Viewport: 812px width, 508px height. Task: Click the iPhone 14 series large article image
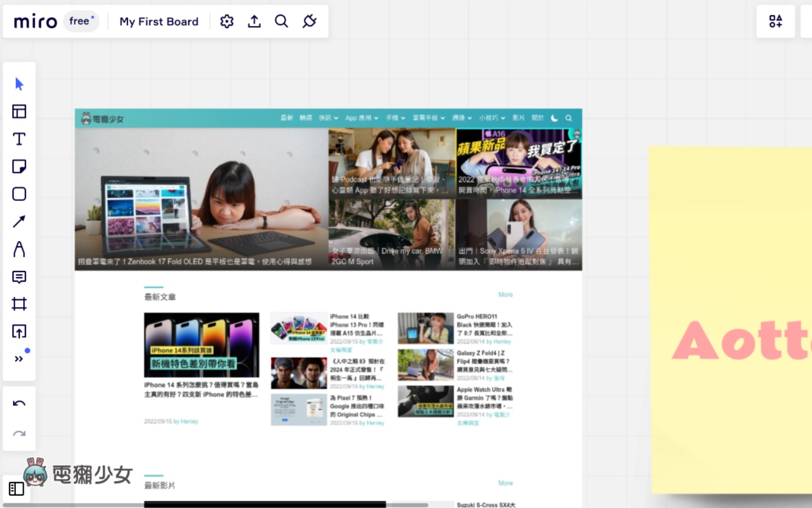(x=202, y=345)
